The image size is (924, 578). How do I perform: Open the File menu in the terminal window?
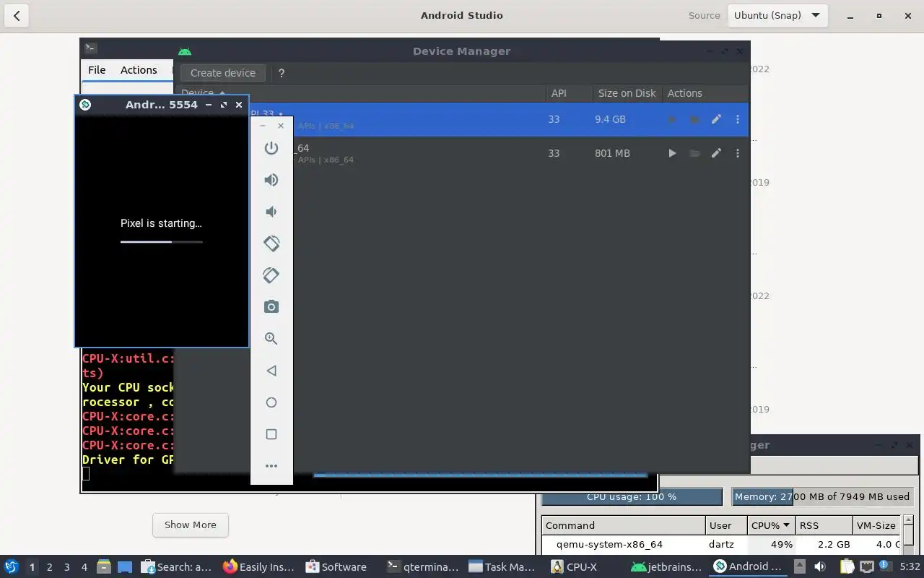(x=97, y=70)
